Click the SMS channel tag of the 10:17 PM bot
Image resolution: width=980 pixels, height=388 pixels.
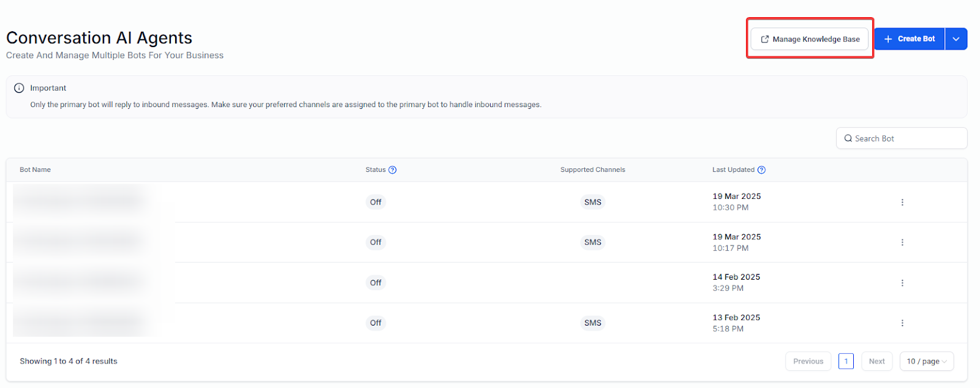[592, 242]
